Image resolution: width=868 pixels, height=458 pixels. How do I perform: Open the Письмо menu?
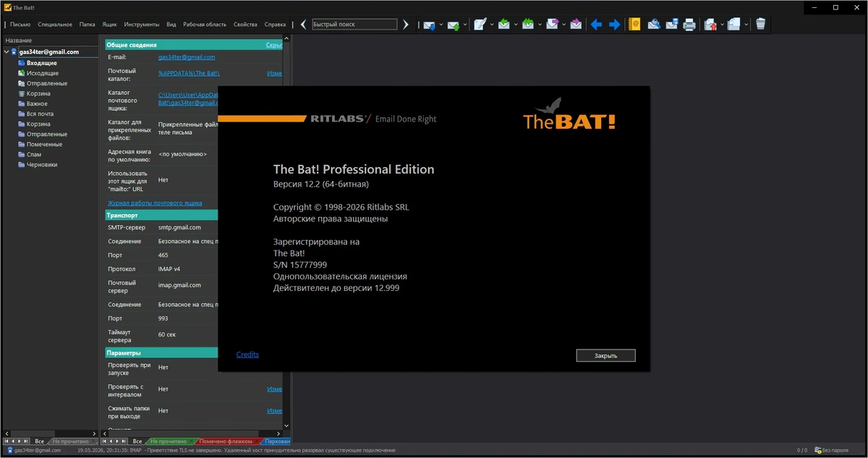(x=20, y=24)
